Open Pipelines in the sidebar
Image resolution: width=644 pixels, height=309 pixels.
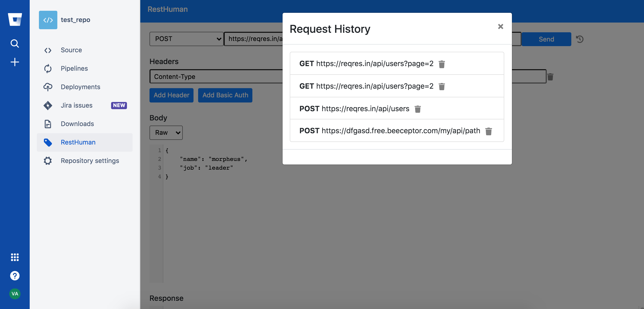[x=74, y=68]
